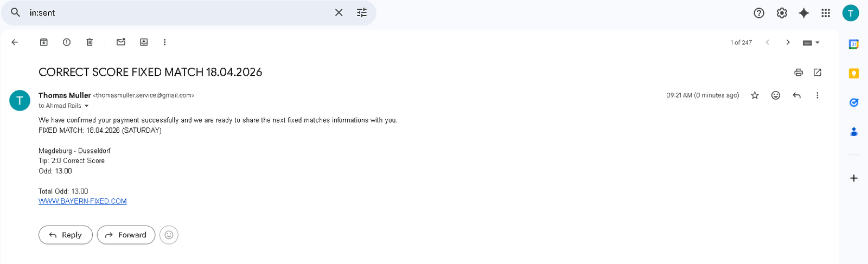Print all messages
The image size is (868, 264).
click(799, 72)
